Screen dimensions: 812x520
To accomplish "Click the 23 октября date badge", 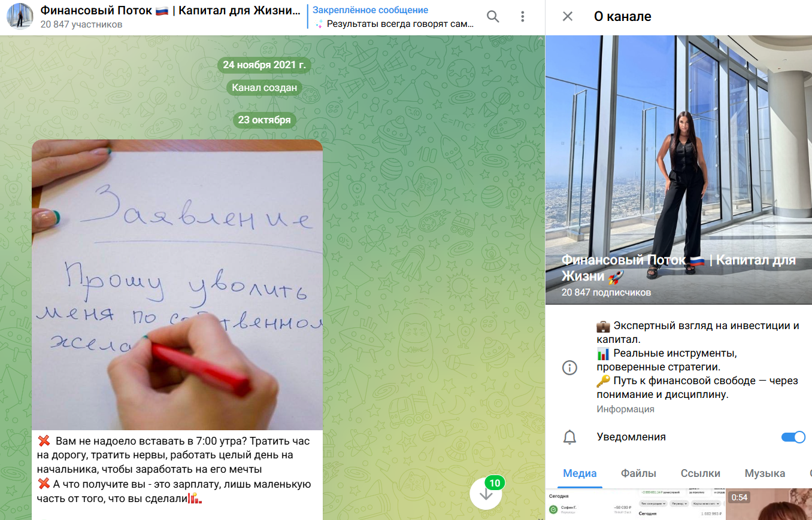I will tap(265, 120).
